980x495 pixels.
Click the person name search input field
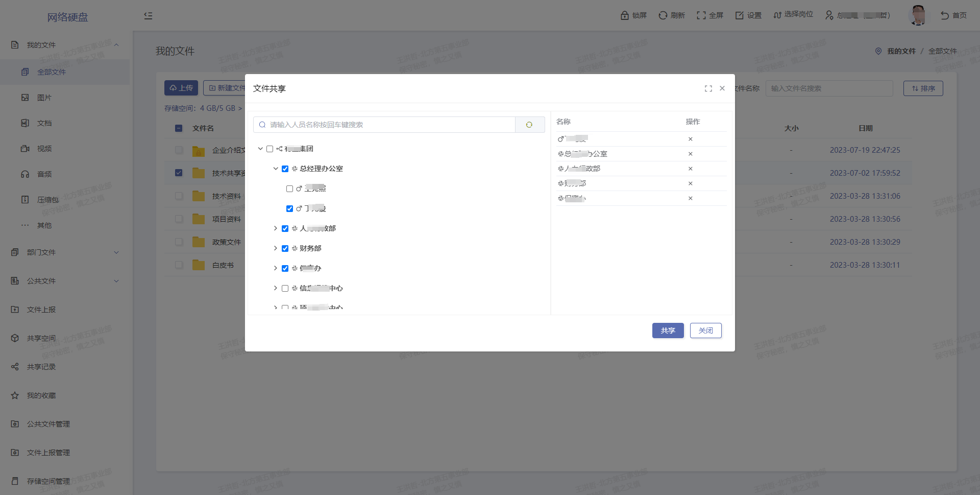tap(388, 125)
